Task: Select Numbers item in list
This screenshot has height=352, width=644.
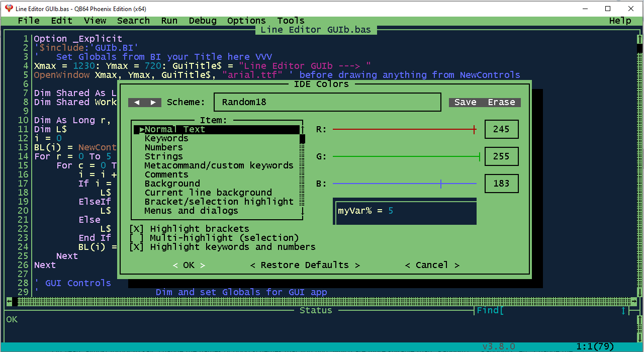Action: tap(164, 147)
